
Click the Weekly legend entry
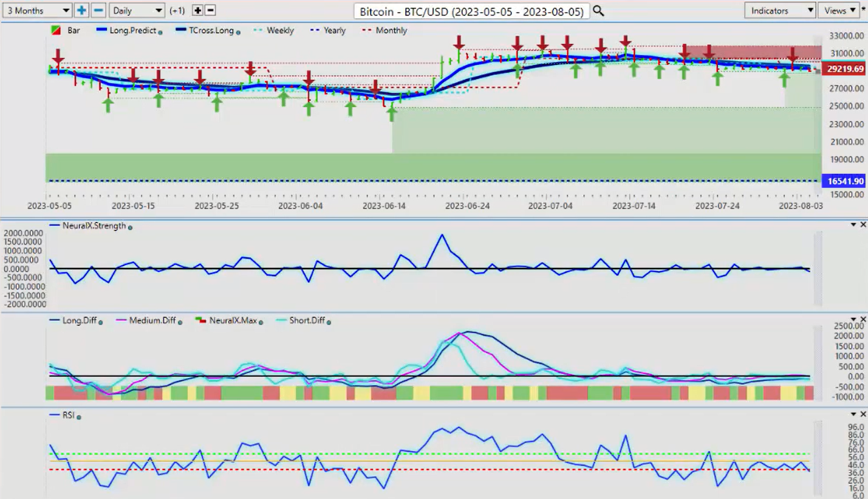pos(280,30)
